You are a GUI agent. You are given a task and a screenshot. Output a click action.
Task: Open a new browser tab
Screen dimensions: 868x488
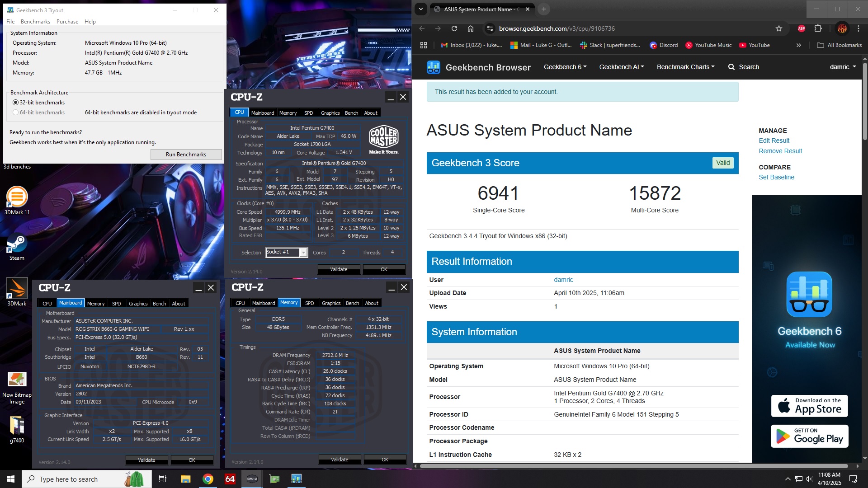(544, 9)
